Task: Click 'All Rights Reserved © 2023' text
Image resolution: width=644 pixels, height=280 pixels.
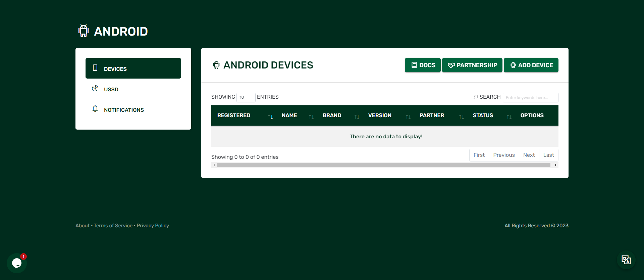Action: (x=536, y=226)
